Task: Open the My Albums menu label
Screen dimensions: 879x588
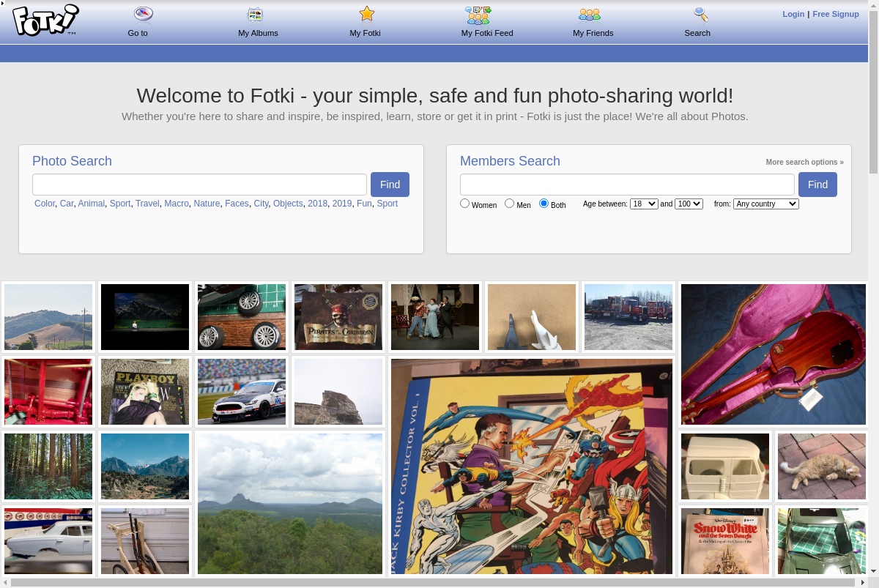Action: coord(258,33)
